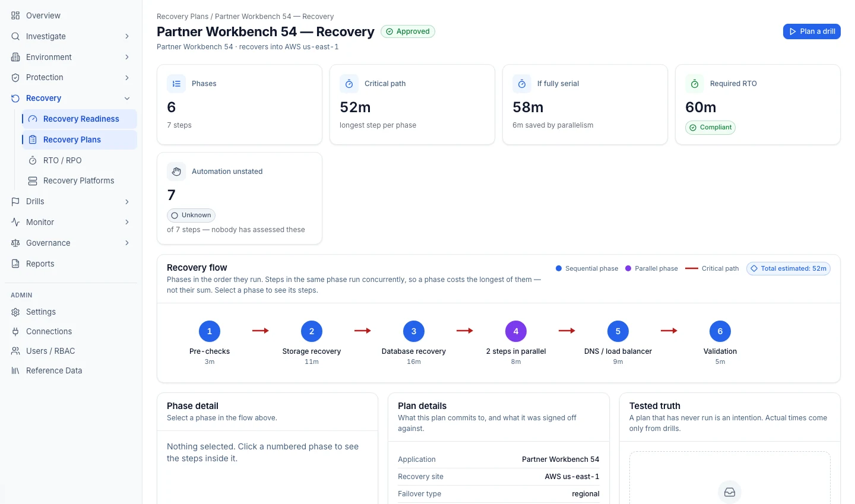Click the Approved status badge
855x504 pixels.
408,31
